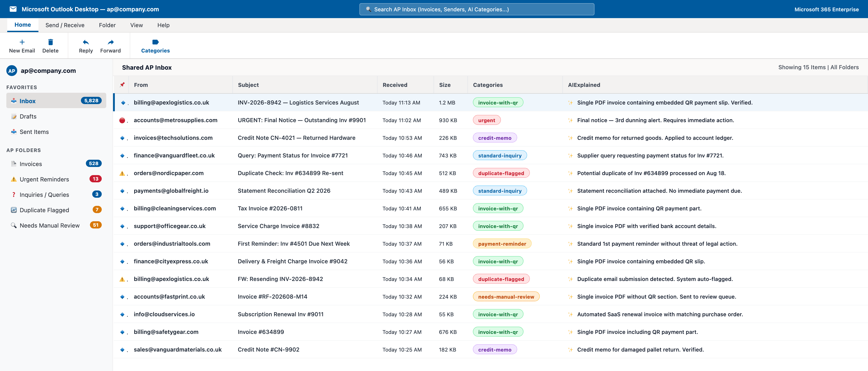Open the Duplicate Flagged folder
Image resolution: width=868 pixels, height=371 pixels.
(x=56, y=210)
